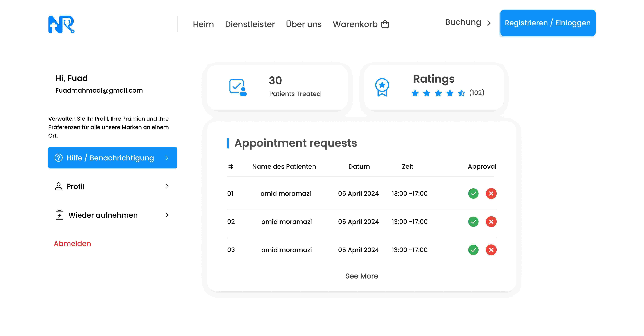Reject appointment request 03

coord(491,250)
